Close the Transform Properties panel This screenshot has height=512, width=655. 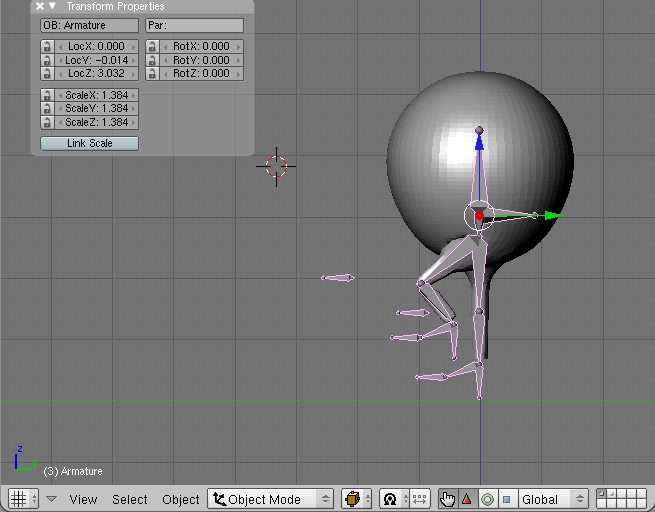click(40, 6)
